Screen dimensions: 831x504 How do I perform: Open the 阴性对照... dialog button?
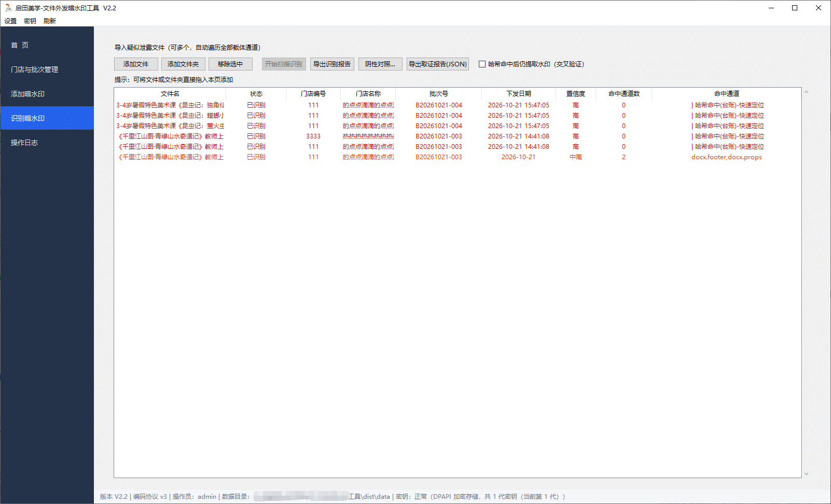380,64
